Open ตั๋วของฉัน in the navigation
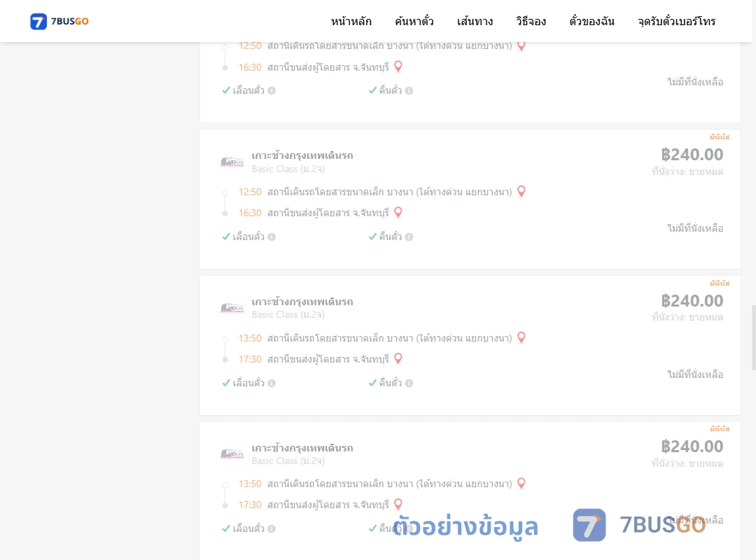The image size is (756, 560). (x=591, y=21)
